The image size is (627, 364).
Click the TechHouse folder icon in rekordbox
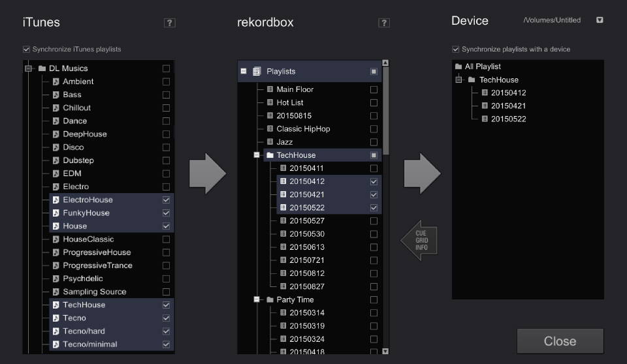[x=270, y=155]
